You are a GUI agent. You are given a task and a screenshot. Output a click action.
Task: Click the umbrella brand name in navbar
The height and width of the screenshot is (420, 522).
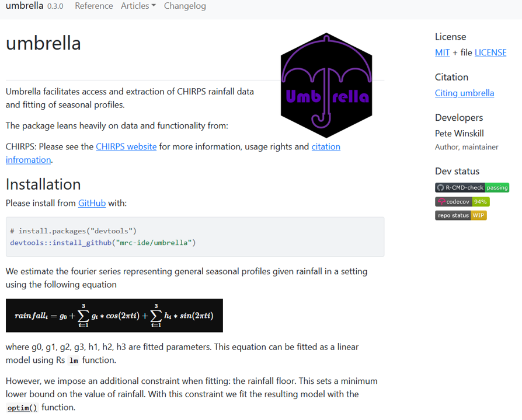(x=25, y=6)
